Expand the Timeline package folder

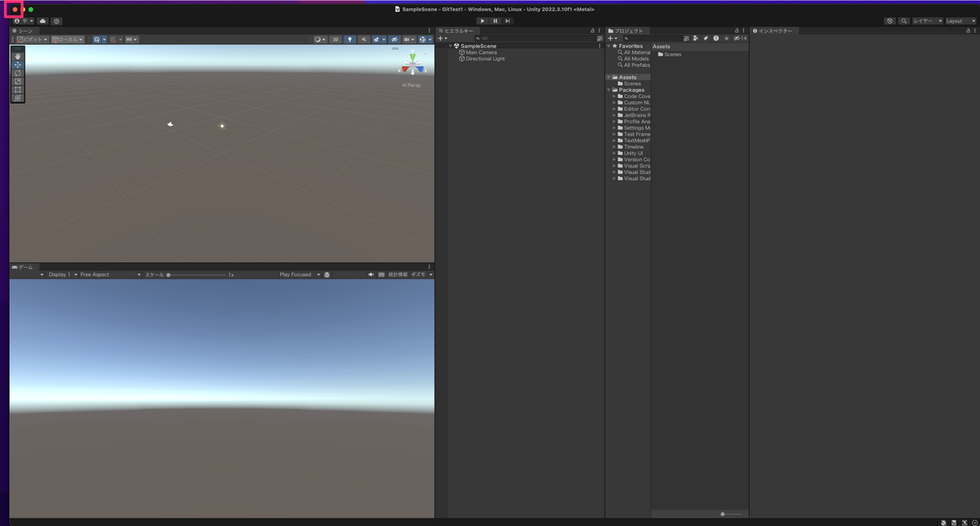pos(614,147)
